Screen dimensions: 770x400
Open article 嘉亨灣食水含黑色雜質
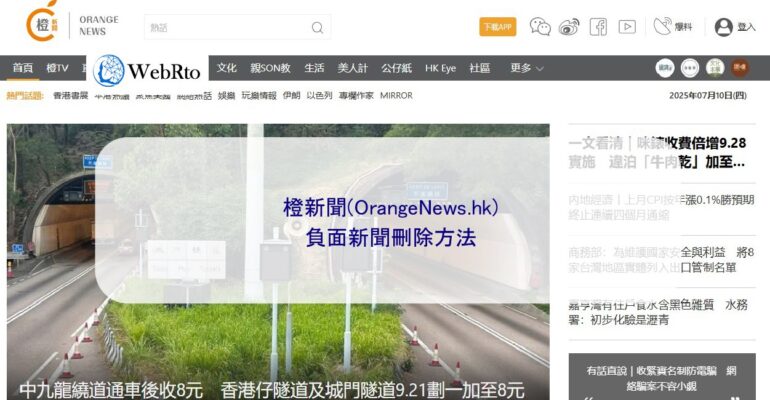click(x=658, y=312)
